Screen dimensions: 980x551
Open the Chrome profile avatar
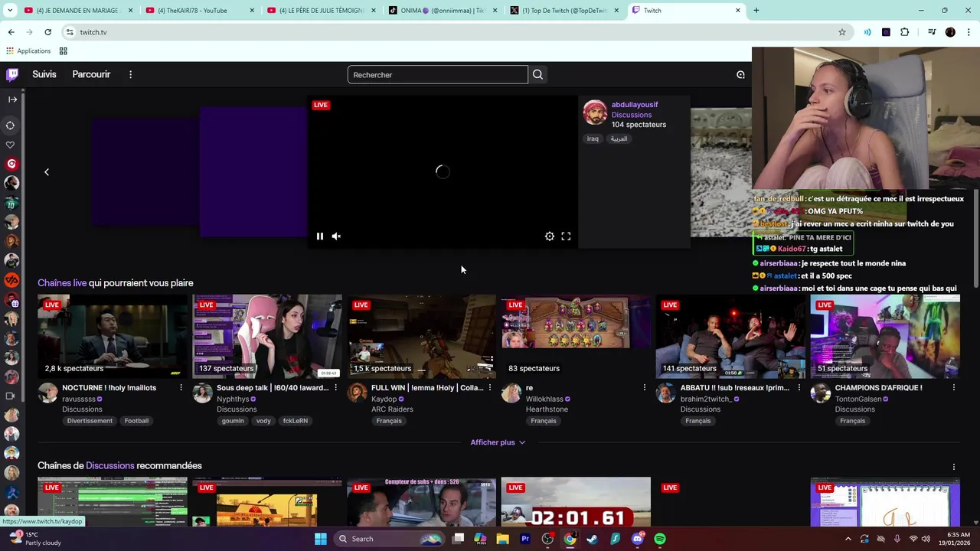click(950, 32)
